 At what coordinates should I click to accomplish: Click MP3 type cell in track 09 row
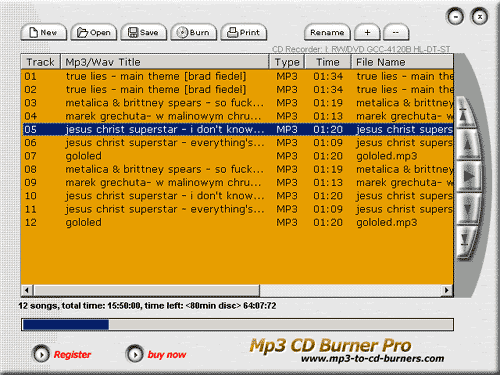coord(287,183)
